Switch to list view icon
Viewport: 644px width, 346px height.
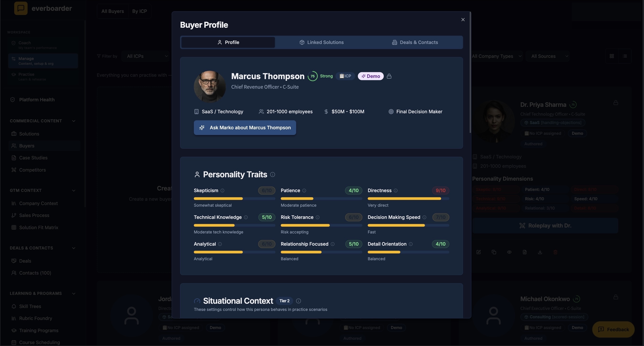coord(625,56)
